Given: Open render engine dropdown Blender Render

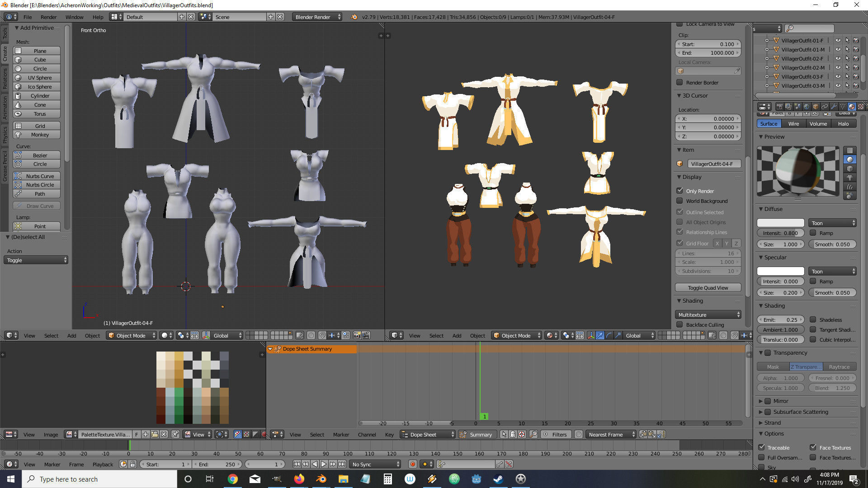Looking at the screenshot, I should (x=317, y=17).
